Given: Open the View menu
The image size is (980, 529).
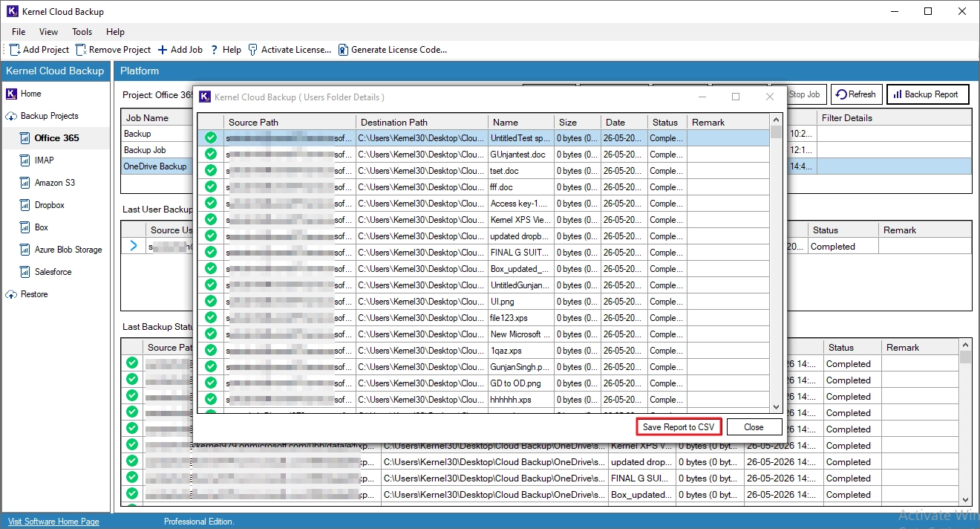Looking at the screenshot, I should click(x=49, y=32).
